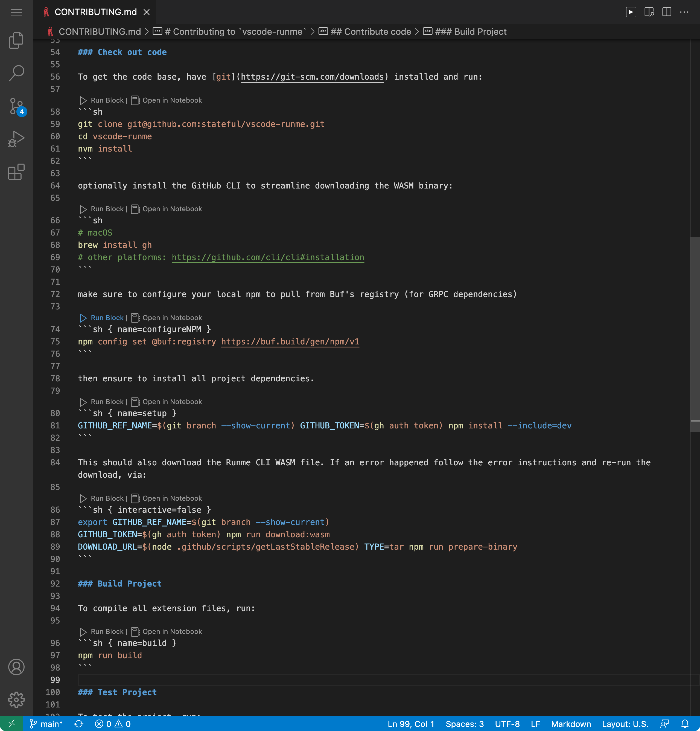This screenshot has width=700, height=731.
Task: Open setup block in Notebook
Action: (166, 402)
